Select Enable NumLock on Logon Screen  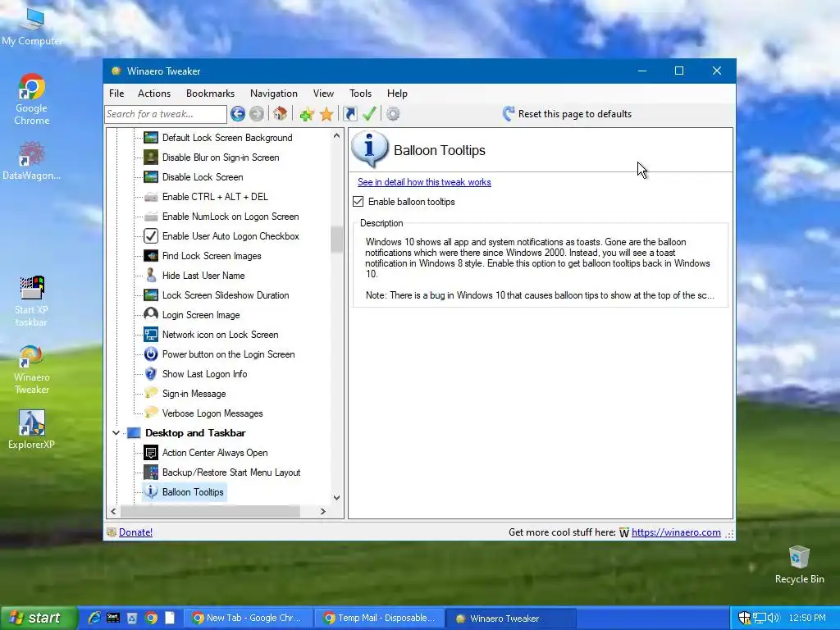tap(231, 217)
